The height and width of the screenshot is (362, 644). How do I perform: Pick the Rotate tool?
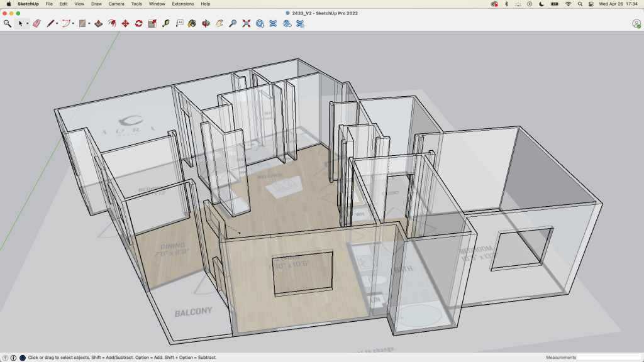[x=138, y=23]
